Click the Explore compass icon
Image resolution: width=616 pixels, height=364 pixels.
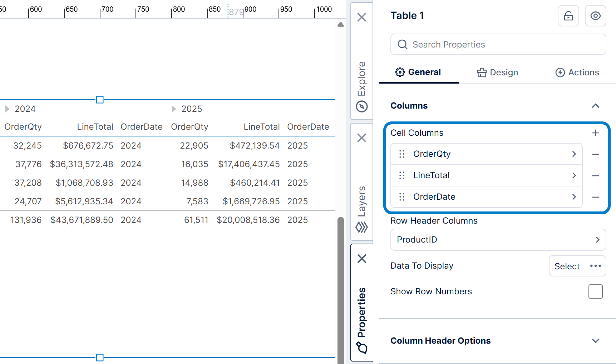[362, 106]
